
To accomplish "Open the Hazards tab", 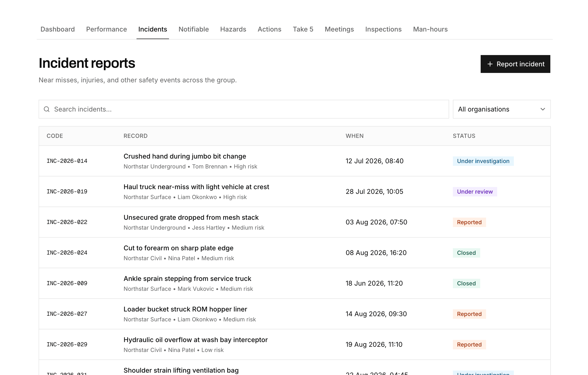I will coord(233,29).
